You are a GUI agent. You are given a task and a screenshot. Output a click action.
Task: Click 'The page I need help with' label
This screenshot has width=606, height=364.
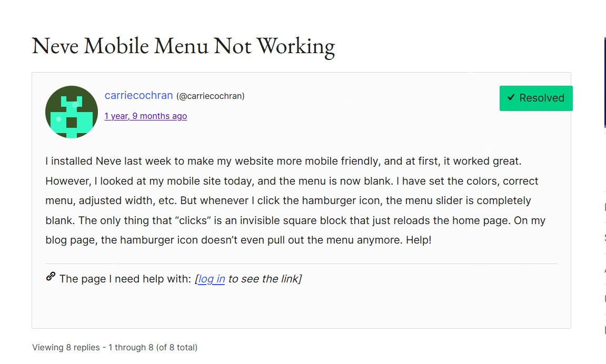[x=125, y=279]
